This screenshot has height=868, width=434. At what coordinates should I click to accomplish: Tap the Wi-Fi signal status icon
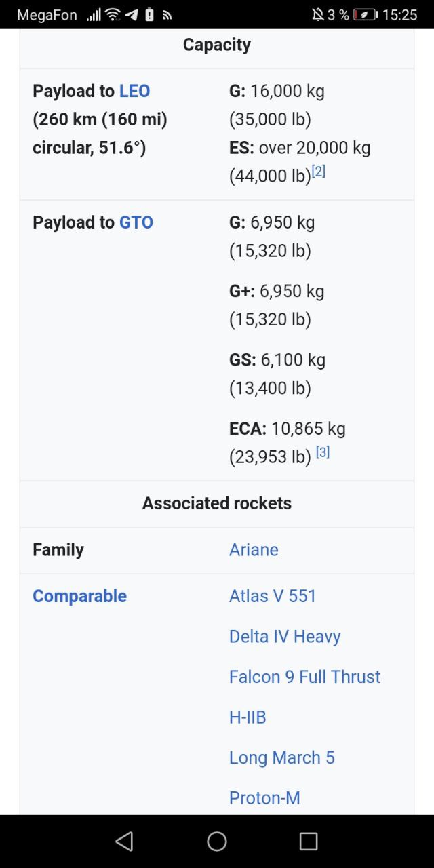113,14
